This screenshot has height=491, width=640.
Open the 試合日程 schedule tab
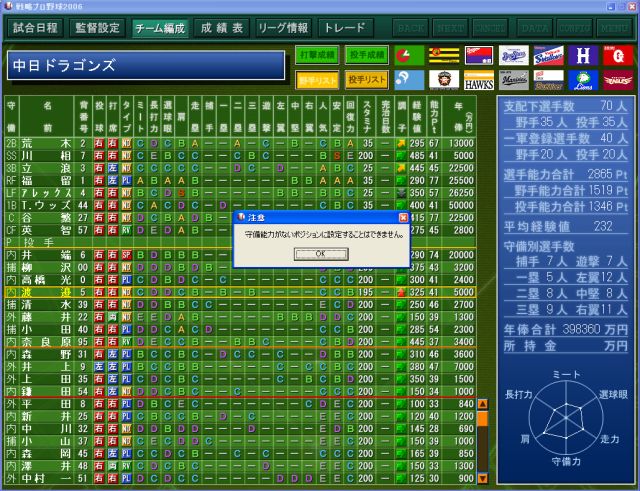coord(35,28)
